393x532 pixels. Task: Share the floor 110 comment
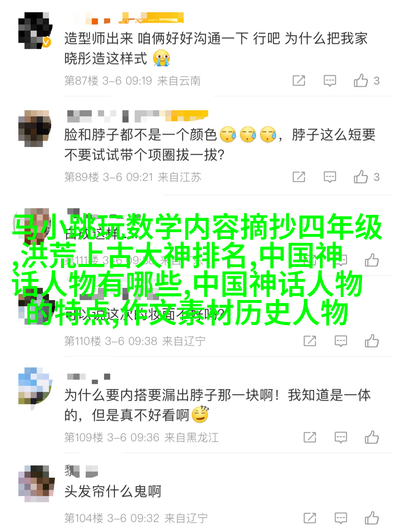[310, 341]
